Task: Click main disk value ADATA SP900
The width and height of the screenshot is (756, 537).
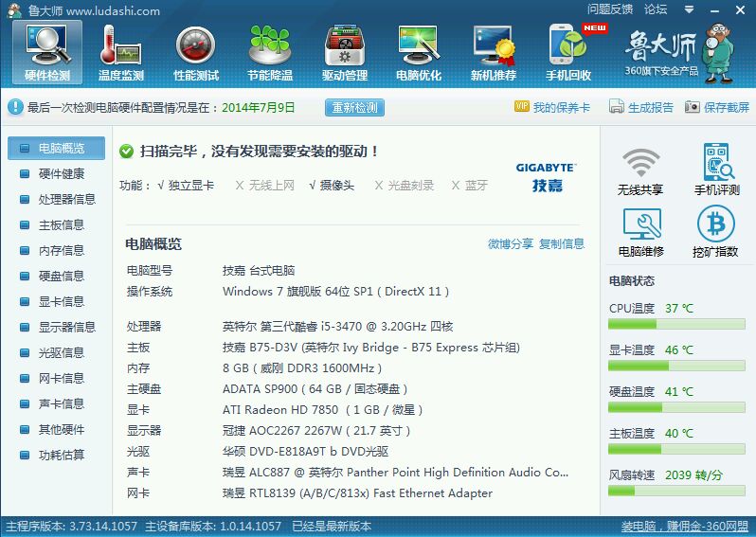Action: coord(315,389)
